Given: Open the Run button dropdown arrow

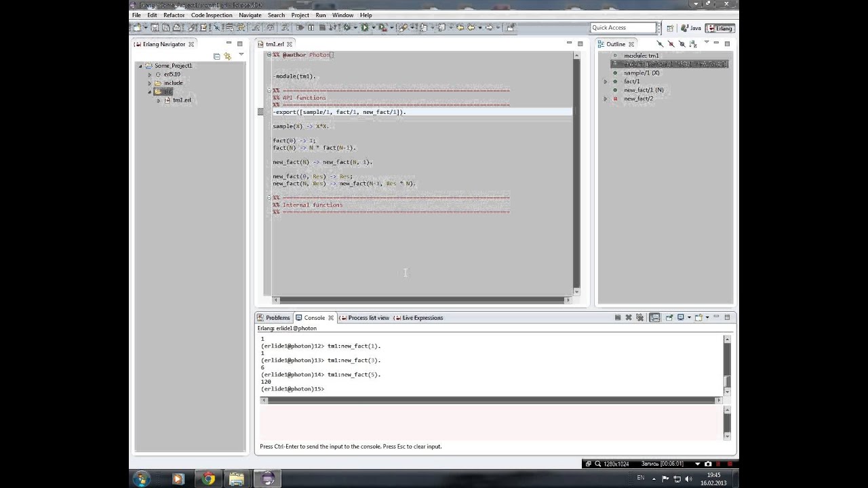Looking at the screenshot, I should pos(374,28).
